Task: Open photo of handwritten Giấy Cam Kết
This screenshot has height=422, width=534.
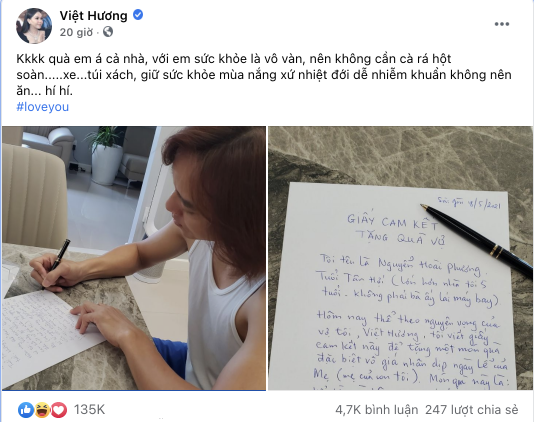Action: coord(401,258)
